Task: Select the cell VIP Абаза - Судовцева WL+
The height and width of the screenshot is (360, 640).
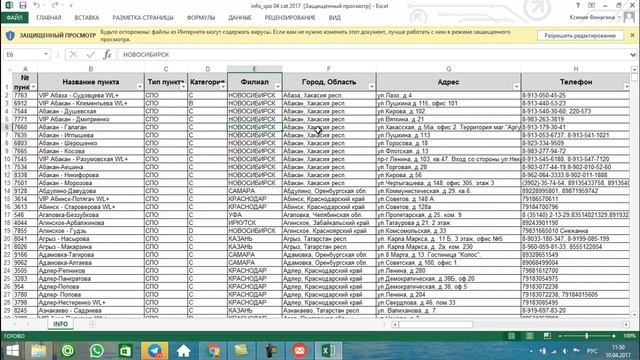Action: tap(91, 96)
